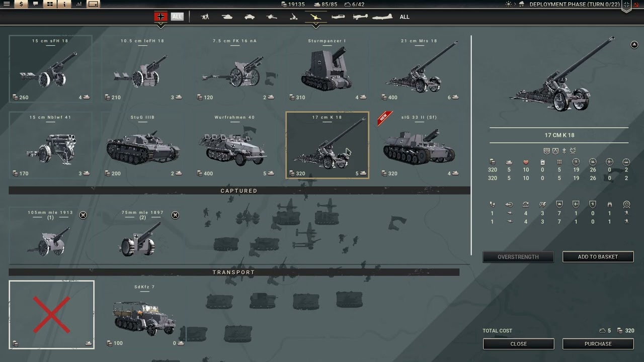Select the StuG IIIB unit card
The height and width of the screenshot is (362, 644).
pos(143,145)
